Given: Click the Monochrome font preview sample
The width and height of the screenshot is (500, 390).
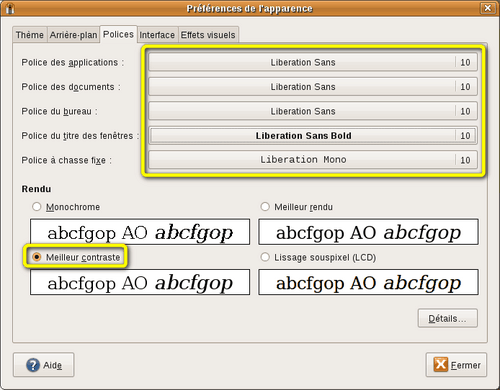Looking at the screenshot, I should tap(140, 232).
